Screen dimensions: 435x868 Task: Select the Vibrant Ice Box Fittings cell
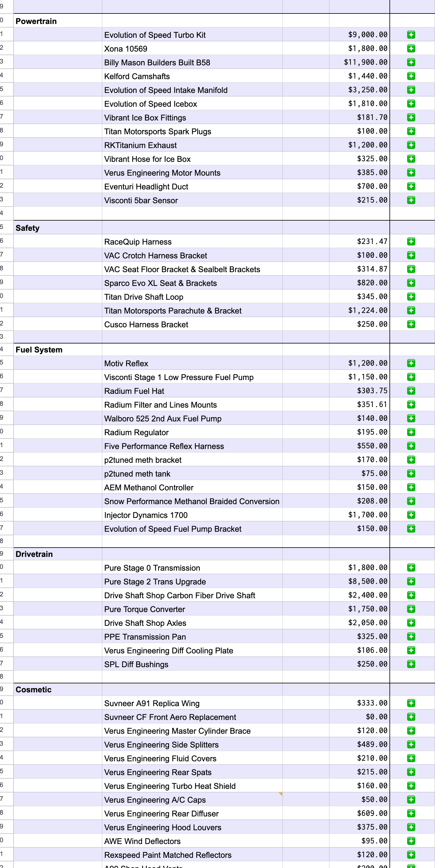(192, 117)
